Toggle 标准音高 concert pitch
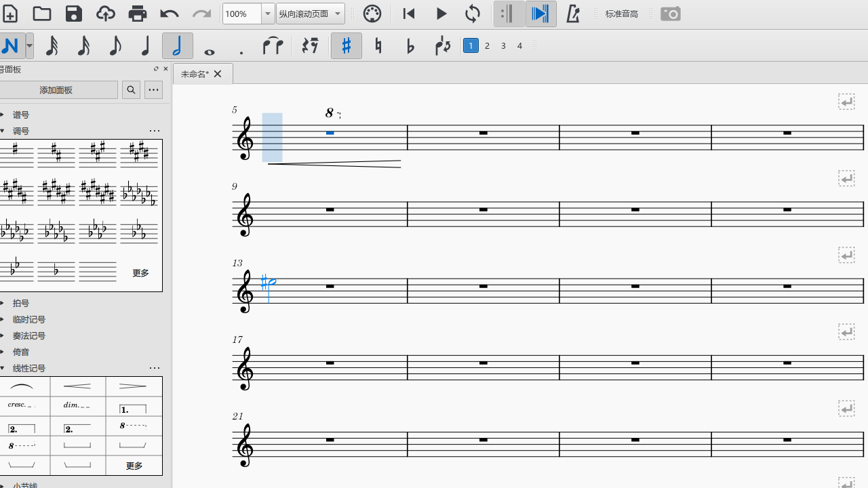868x488 pixels. pyautogui.click(x=621, y=14)
